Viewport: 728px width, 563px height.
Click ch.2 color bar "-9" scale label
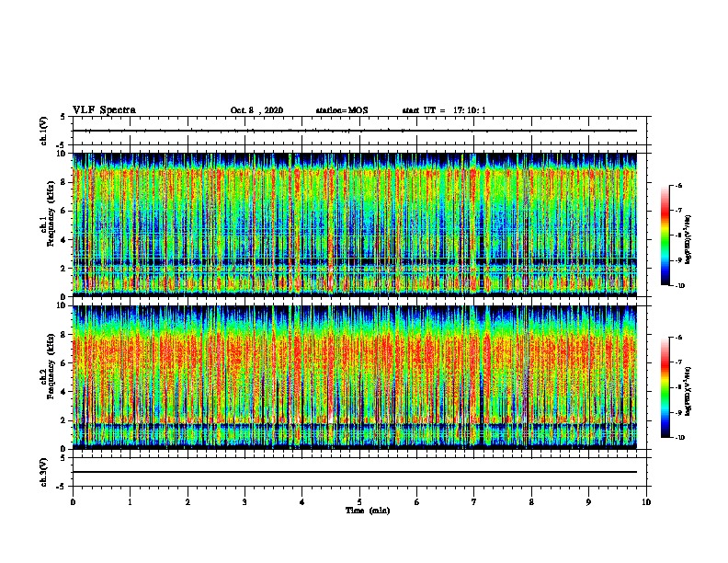(678, 412)
